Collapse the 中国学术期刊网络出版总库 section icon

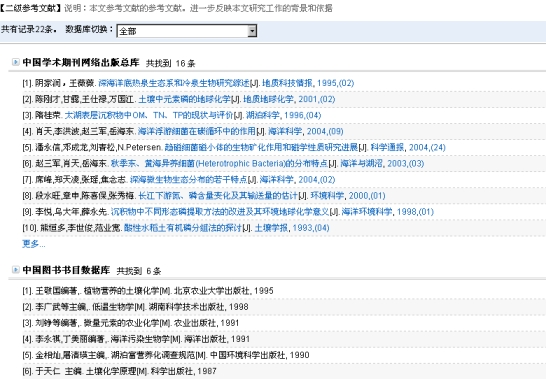click(x=15, y=62)
